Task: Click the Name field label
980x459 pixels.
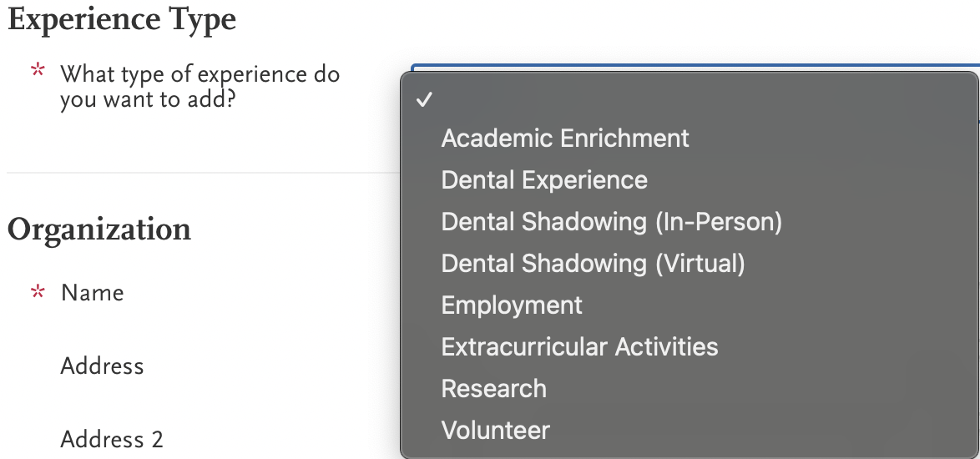Action: [93, 292]
